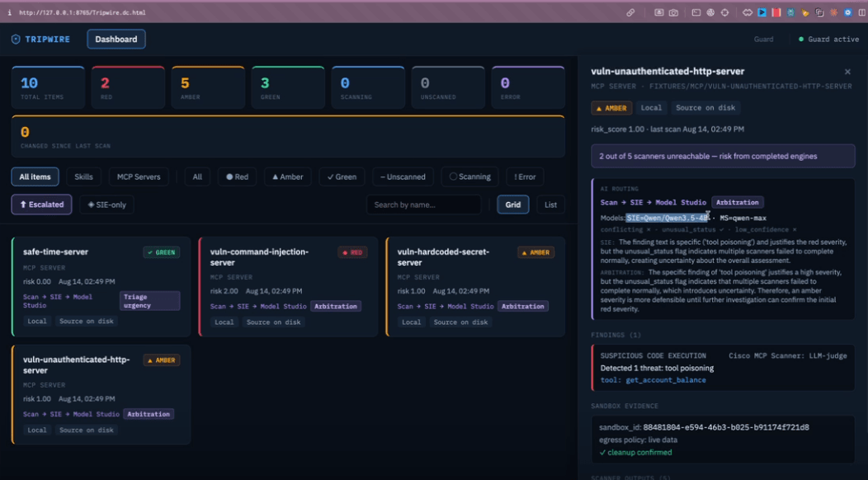Click the RED badge on vuln-command-injection-server
868x480 pixels.
coord(352,252)
